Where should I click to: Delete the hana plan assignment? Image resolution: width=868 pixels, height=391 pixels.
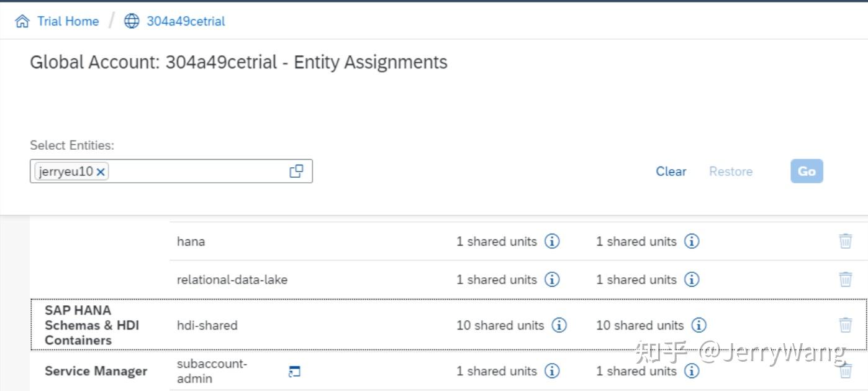coord(845,241)
